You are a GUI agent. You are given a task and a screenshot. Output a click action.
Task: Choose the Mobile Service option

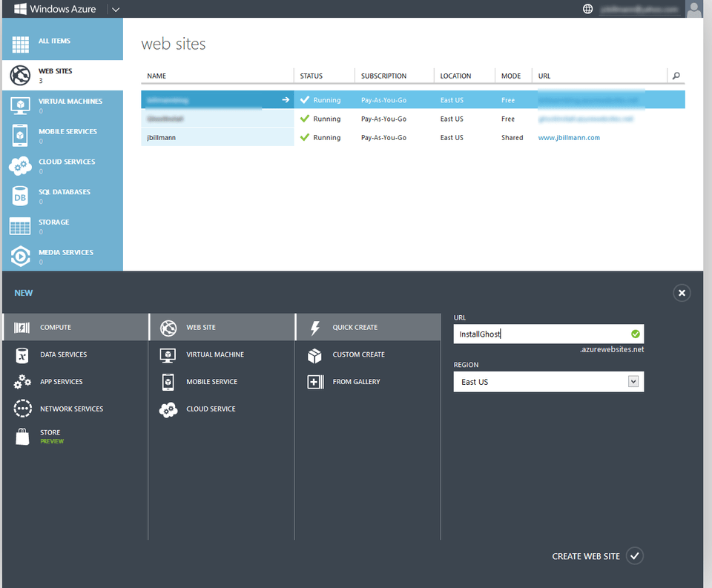click(x=222, y=381)
